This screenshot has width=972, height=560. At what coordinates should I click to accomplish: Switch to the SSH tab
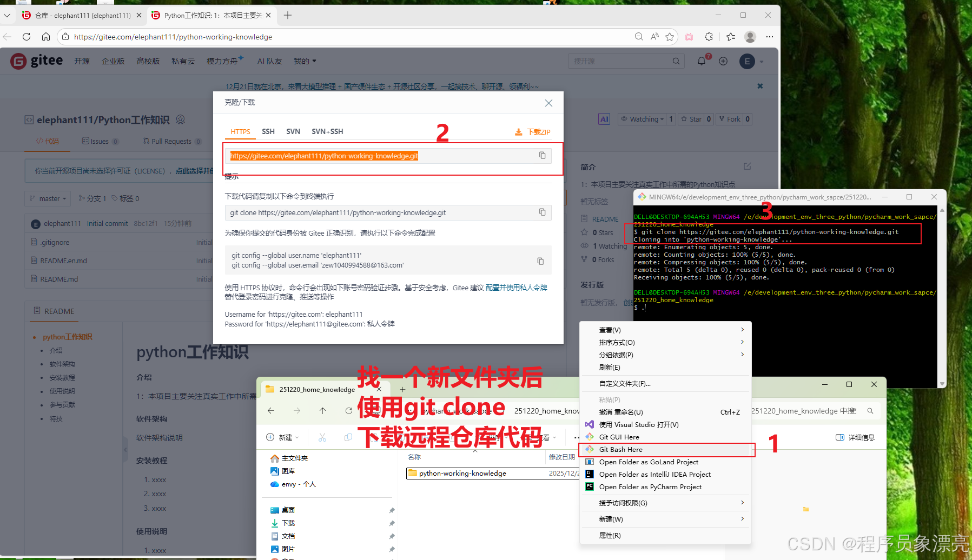268,131
